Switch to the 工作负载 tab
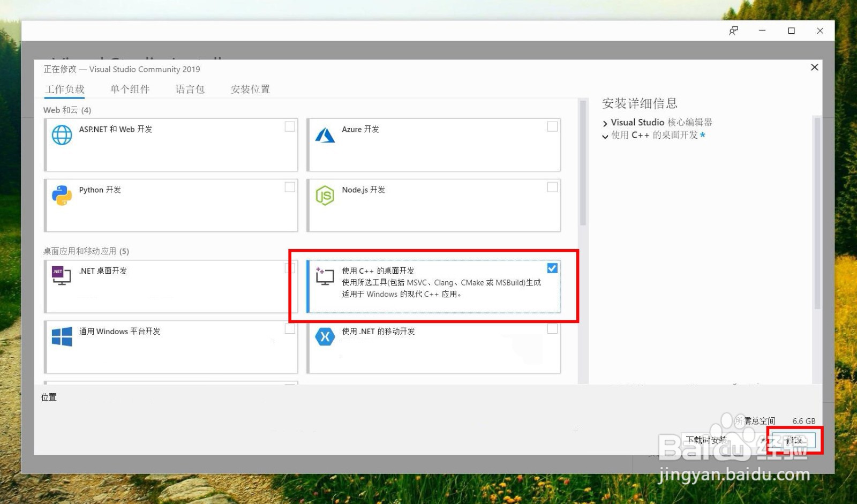 [x=65, y=89]
